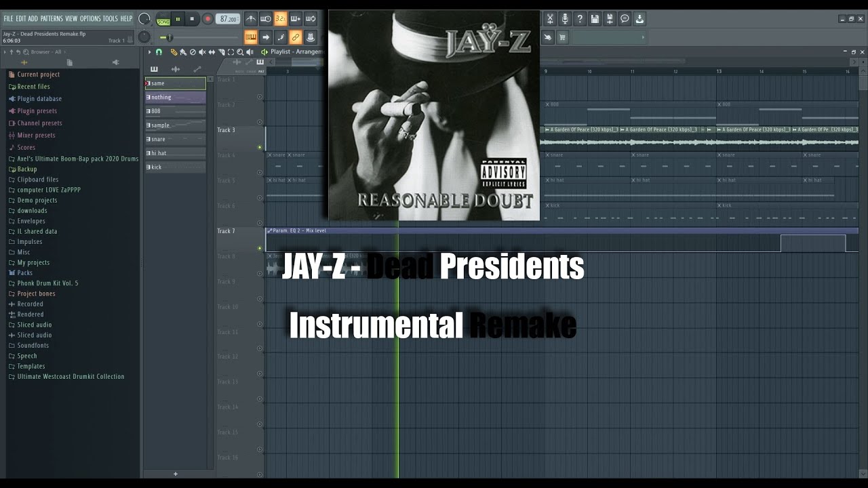
Task: Open the FILE menu
Action: point(8,19)
